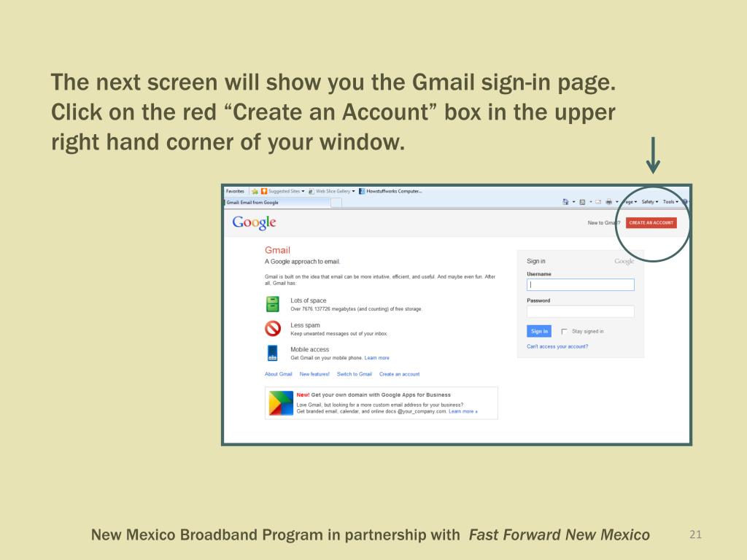Open the Page menu in command bar

pyautogui.click(x=631, y=202)
